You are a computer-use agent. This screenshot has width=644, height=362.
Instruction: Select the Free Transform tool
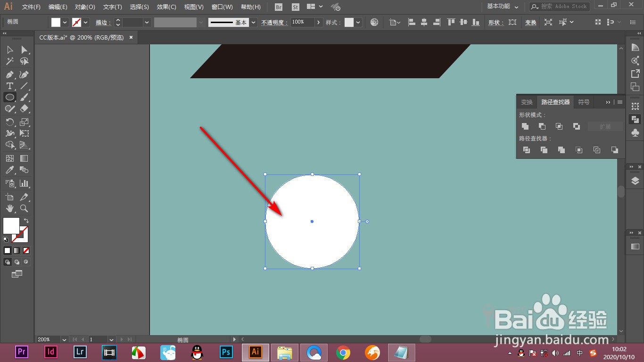(x=24, y=133)
